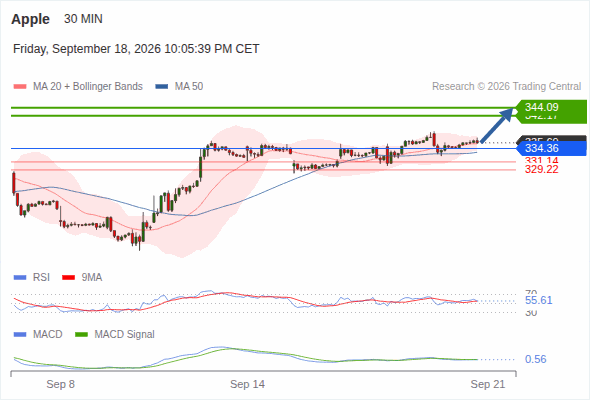Click the blue upward target arrow
Screen dimensions: 590x400
497,125
